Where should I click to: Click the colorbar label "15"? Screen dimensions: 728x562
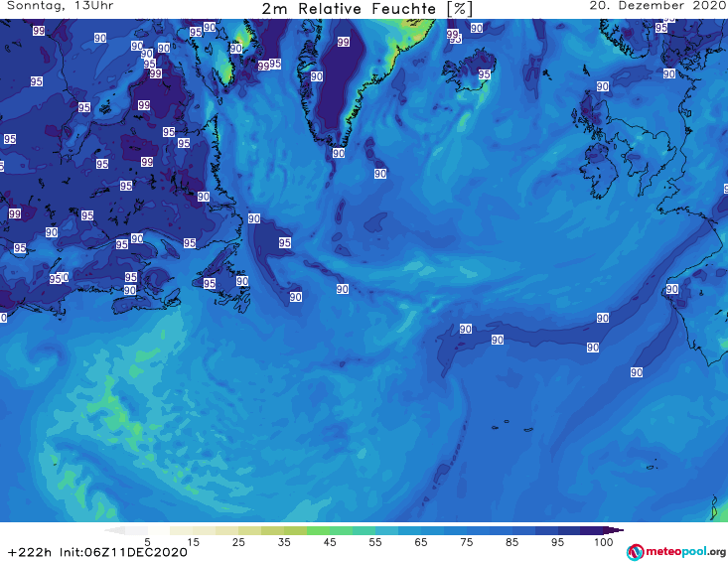click(193, 542)
